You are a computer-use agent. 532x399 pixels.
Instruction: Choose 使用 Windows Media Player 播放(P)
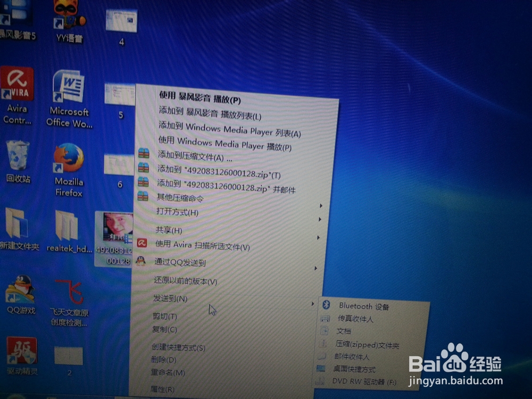pyautogui.click(x=225, y=144)
